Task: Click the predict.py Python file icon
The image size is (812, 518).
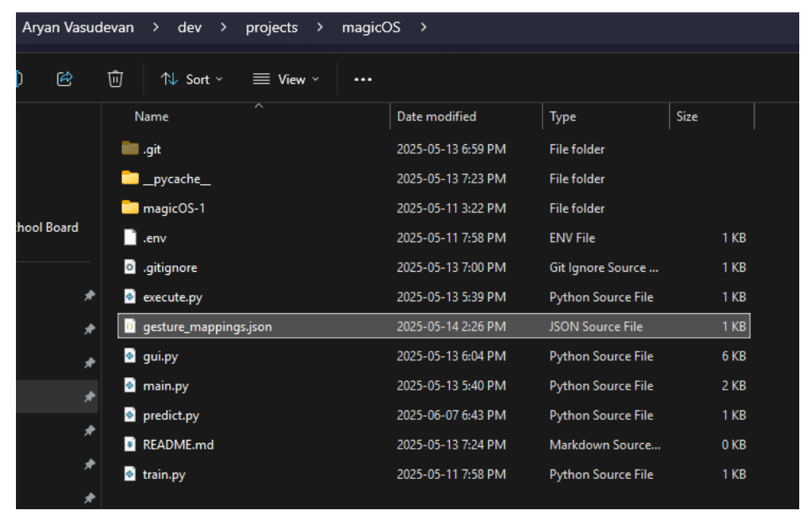Action: point(130,414)
